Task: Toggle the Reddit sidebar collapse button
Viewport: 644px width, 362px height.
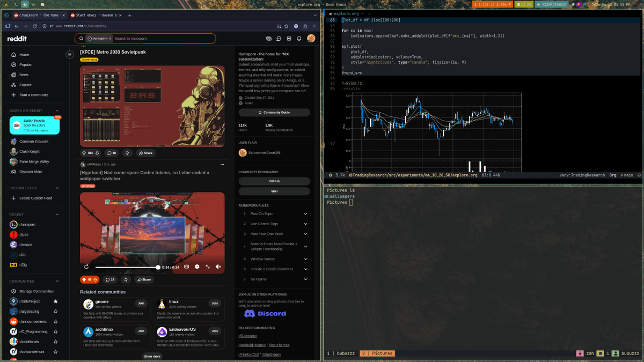Action: [x=69, y=54]
